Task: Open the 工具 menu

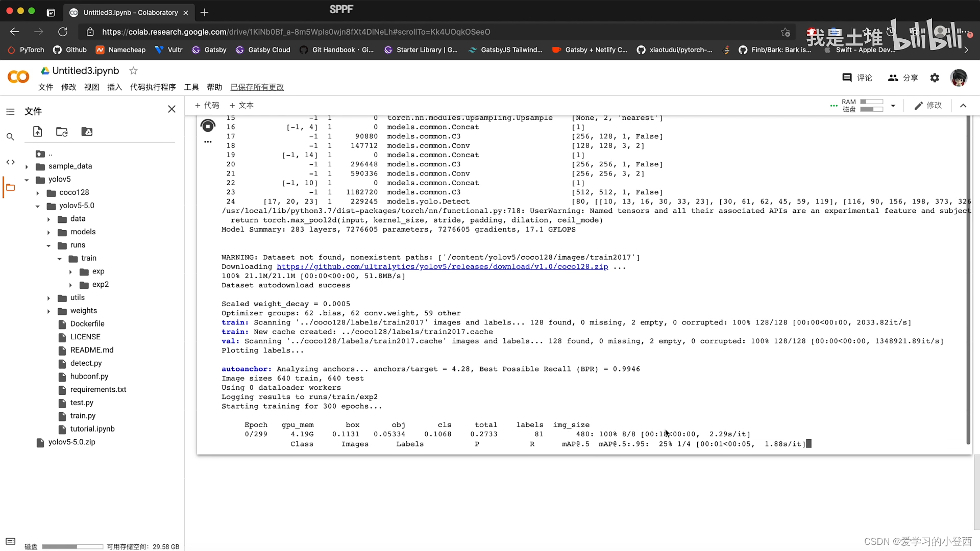Action: click(191, 87)
